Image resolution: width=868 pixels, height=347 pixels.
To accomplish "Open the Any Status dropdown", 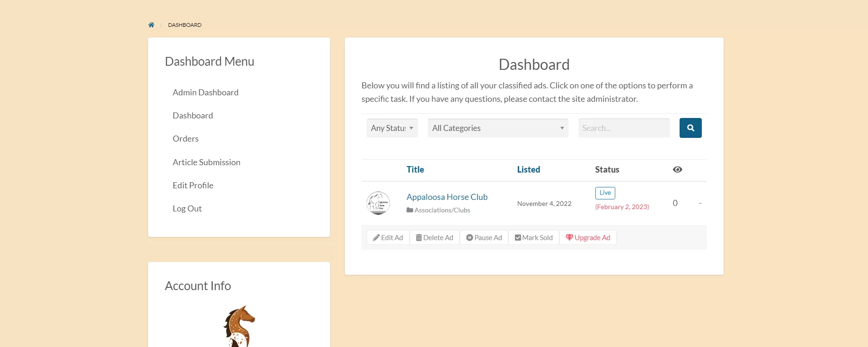I will click(x=392, y=128).
